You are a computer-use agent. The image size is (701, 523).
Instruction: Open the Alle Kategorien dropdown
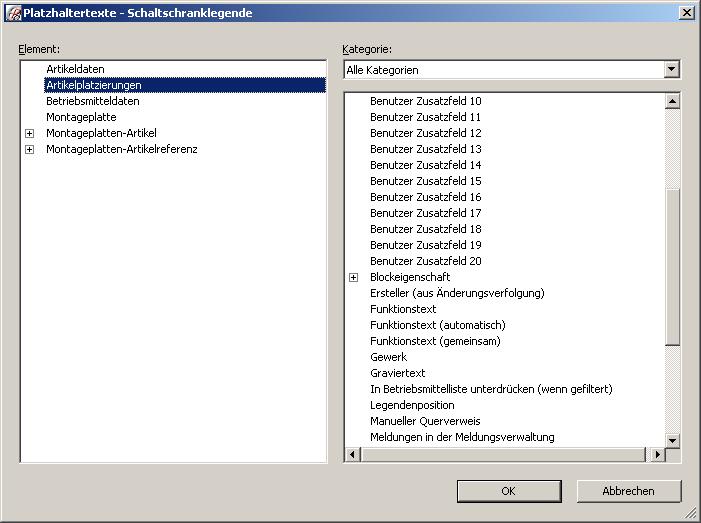[x=671, y=69]
